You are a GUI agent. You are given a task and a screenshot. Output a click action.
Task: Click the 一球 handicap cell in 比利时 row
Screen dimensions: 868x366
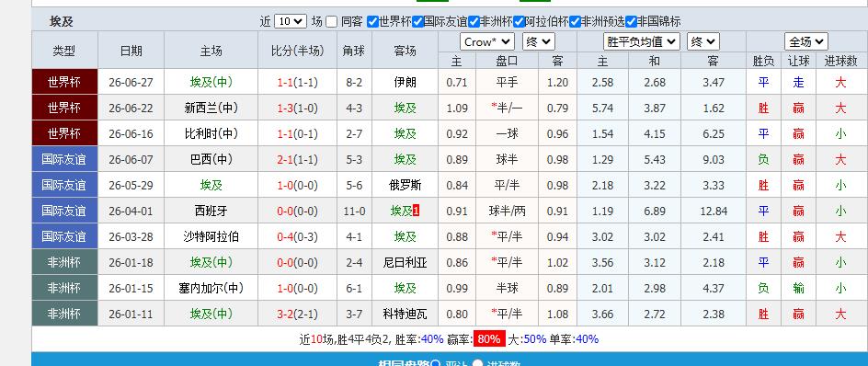point(507,133)
